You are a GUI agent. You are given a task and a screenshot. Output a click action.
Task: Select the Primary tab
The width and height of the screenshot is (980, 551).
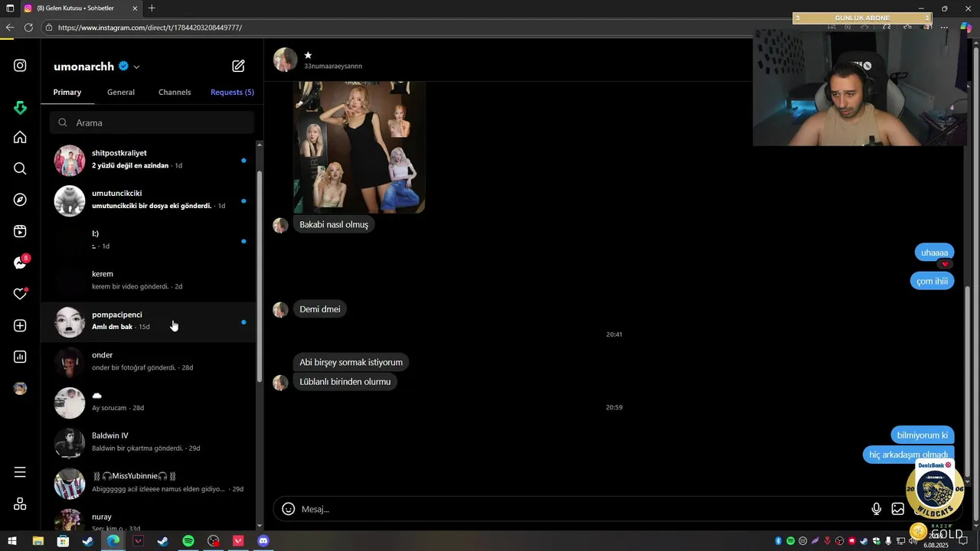pos(67,92)
